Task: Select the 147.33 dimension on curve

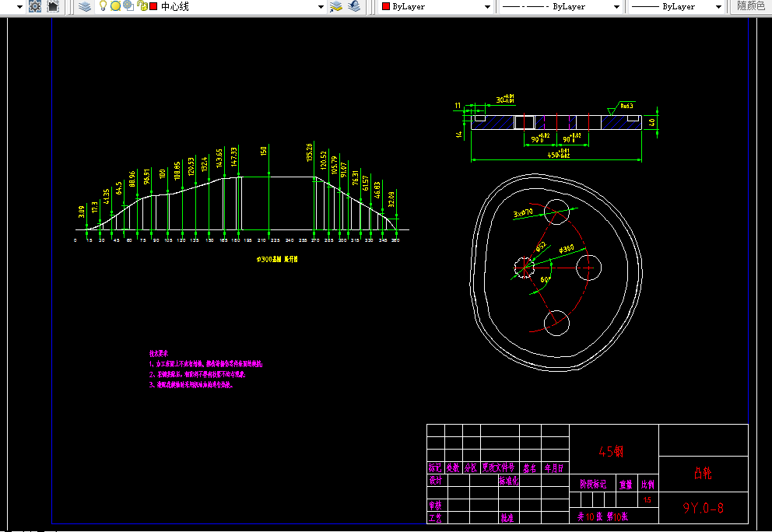Action: pyautogui.click(x=234, y=156)
